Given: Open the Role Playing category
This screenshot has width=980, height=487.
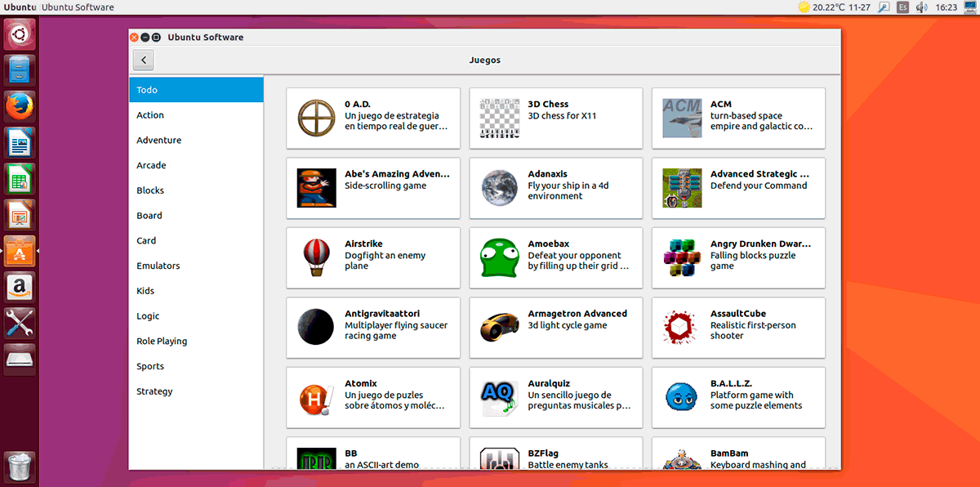Looking at the screenshot, I should tap(196, 342).
